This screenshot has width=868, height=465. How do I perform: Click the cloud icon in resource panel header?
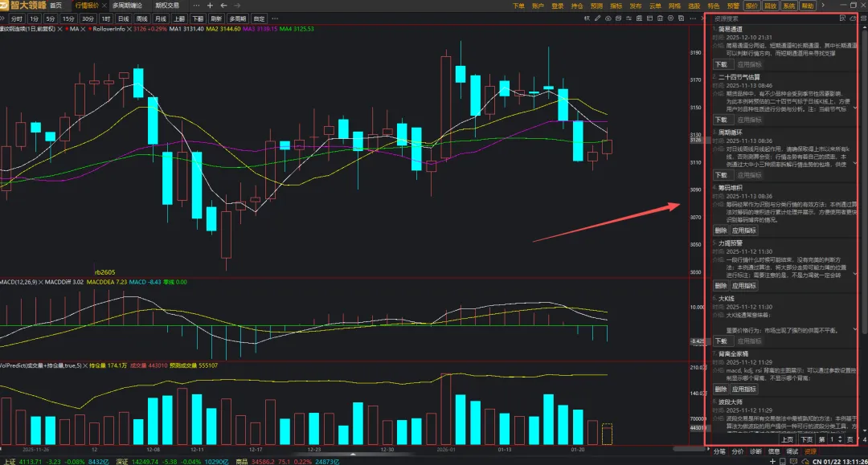click(853, 18)
